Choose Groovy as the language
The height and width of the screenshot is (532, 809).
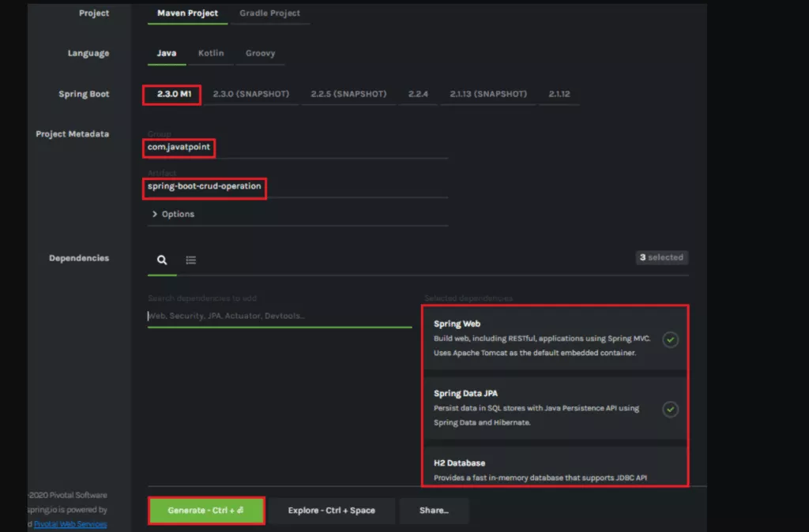click(260, 54)
